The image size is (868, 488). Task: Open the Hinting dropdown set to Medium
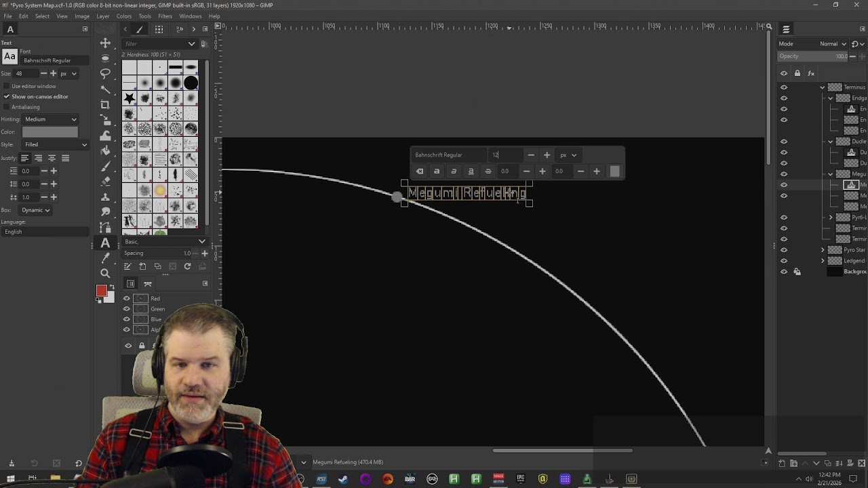pos(50,119)
